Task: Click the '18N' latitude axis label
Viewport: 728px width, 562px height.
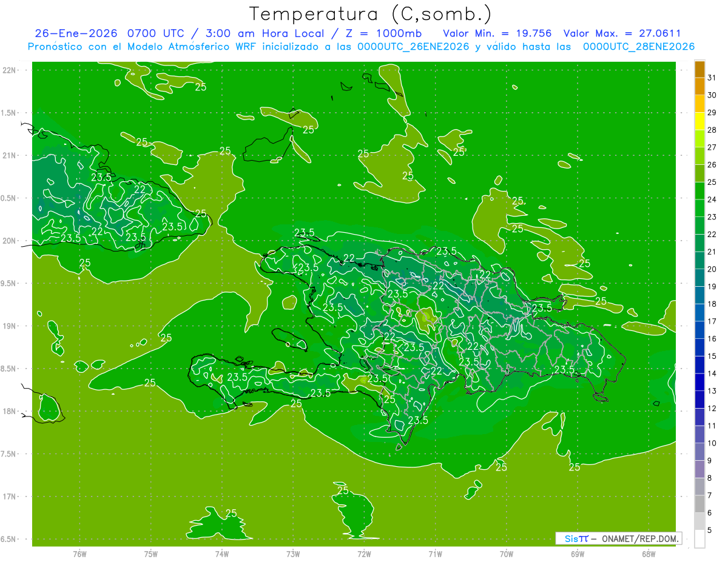Action: (x=8, y=411)
